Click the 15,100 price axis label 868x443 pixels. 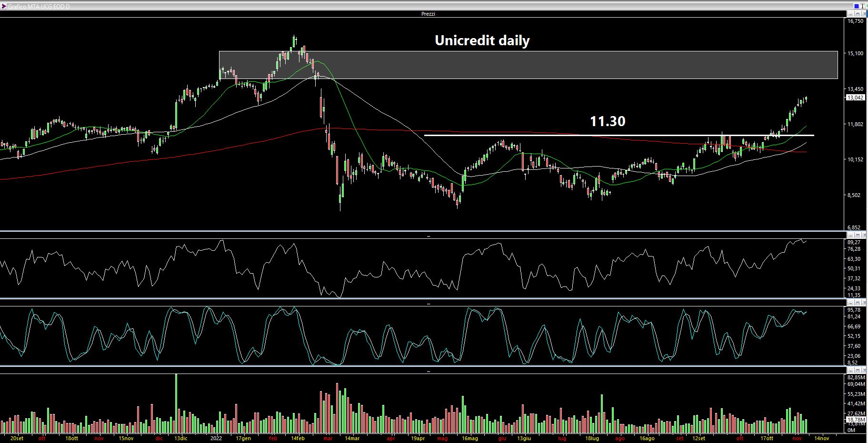(x=855, y=53)
